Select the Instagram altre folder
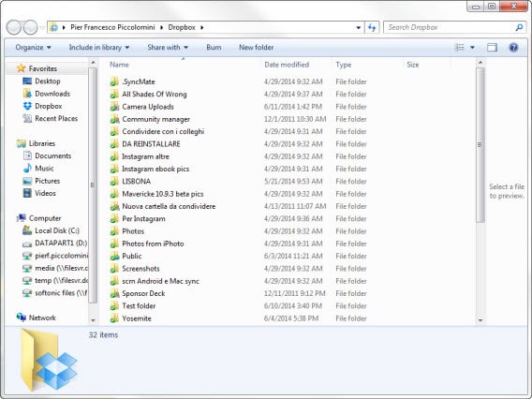This screenshot has width=532, height=399. pyautogui.click(x=145, y=156)
